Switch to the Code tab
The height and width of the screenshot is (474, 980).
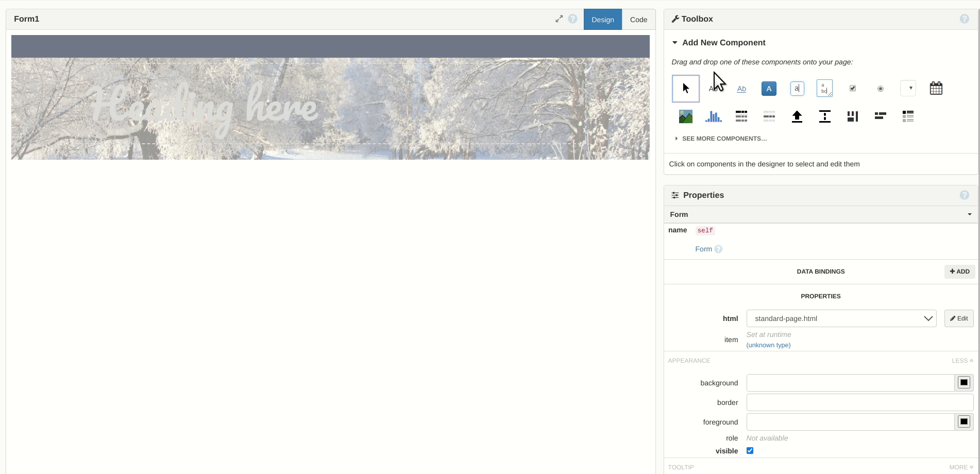point(638,20)
